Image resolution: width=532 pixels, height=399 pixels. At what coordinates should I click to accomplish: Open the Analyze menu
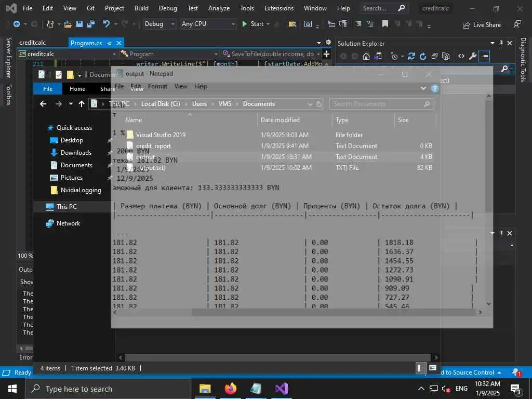point(219,8)
